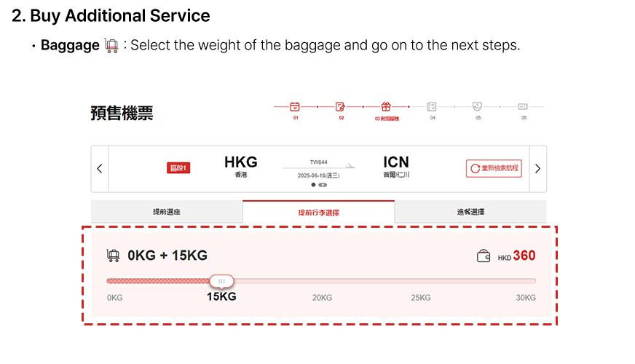Click the baggage cart icon beside 0KG + 15KG
The height and width of the screenshot is (364, 635).
tap(113, 256)
